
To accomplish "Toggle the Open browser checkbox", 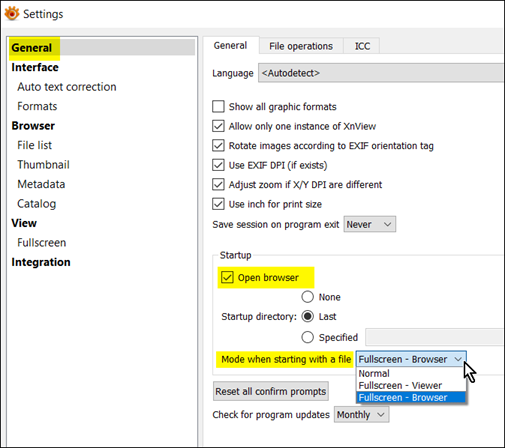I will pyautogui.click(x=227, y=277).
